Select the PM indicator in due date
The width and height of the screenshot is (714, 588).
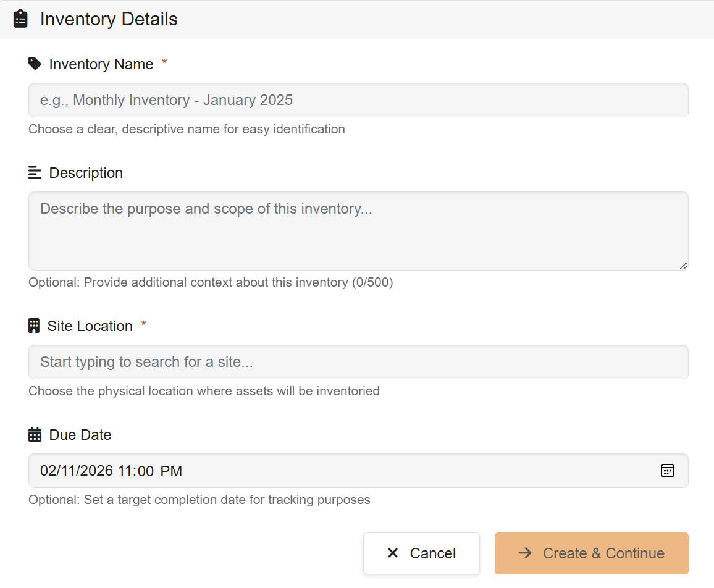pos(171,471)
